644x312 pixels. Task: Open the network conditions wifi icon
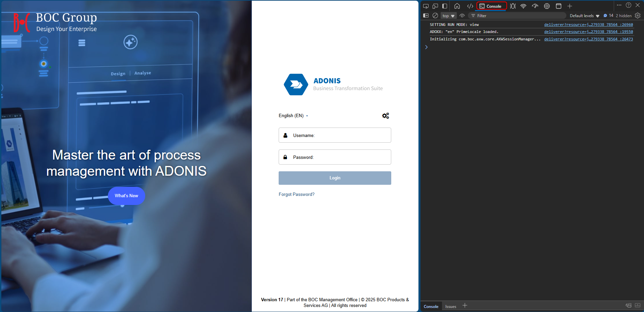click(523, 6)
